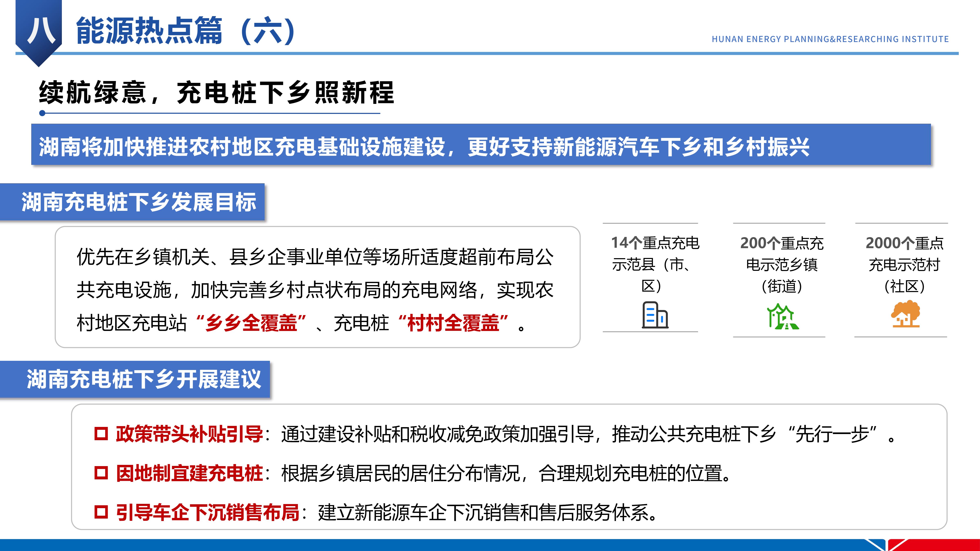Click the red square bullet before 引导车企下沉销售布局
Viewport: 980px width, 551px height.
101,512
